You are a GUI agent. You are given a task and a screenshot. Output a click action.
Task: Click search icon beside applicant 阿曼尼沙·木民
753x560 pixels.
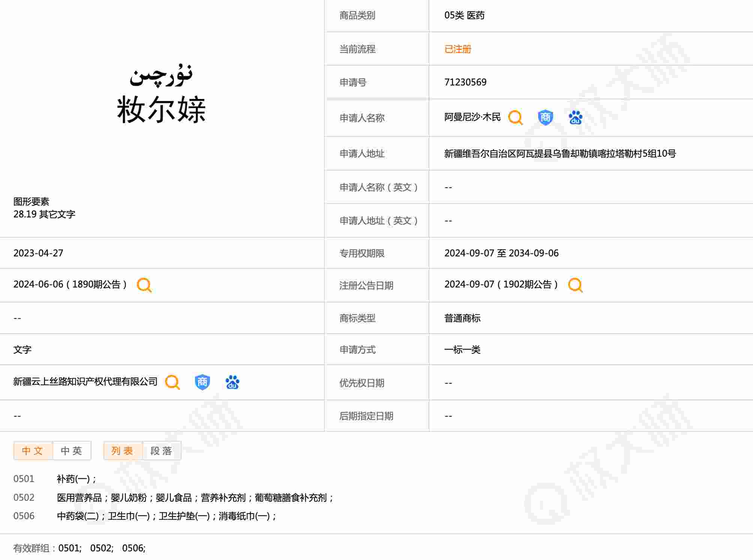tap(515, 118)
